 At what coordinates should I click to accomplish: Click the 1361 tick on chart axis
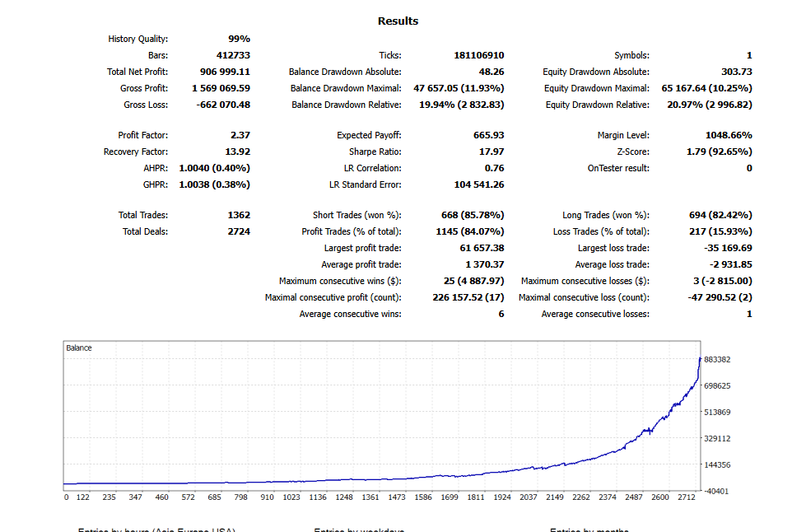370,497
